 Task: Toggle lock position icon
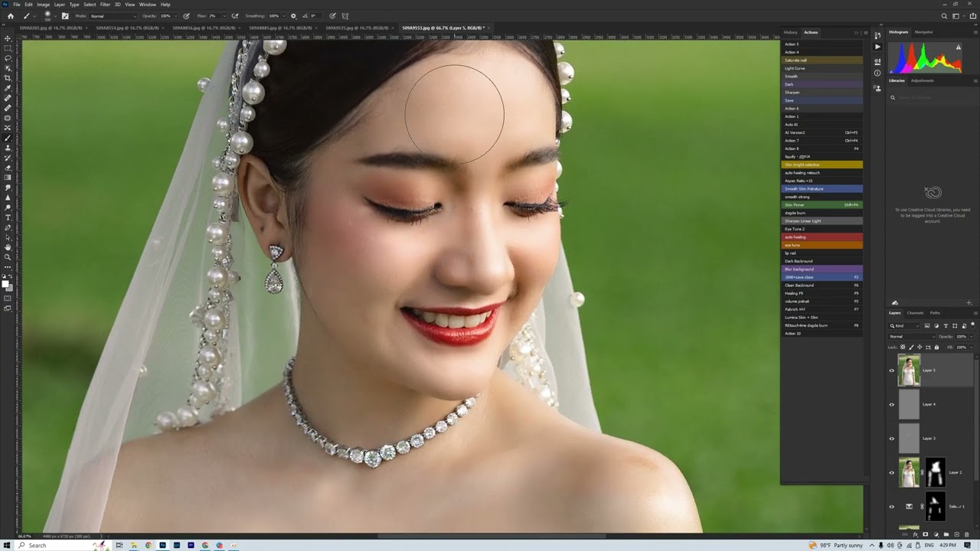(x=920, y=347)
